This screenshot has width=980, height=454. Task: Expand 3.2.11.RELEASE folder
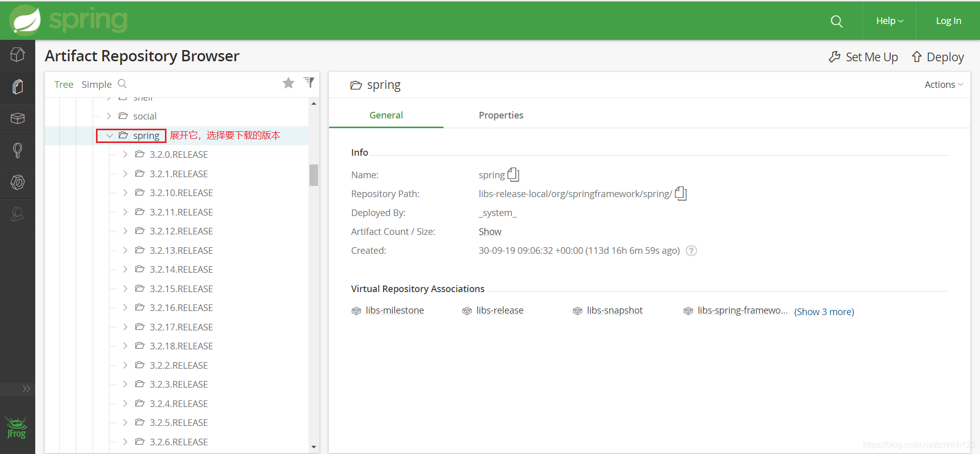pos(125,212)
